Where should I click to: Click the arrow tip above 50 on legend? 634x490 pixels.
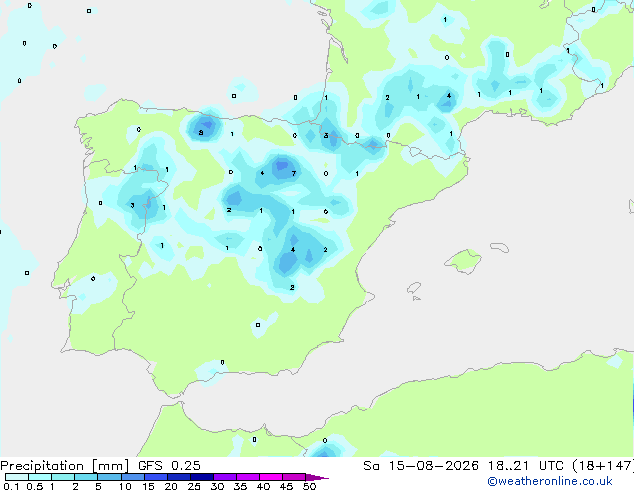click(317, 477)
